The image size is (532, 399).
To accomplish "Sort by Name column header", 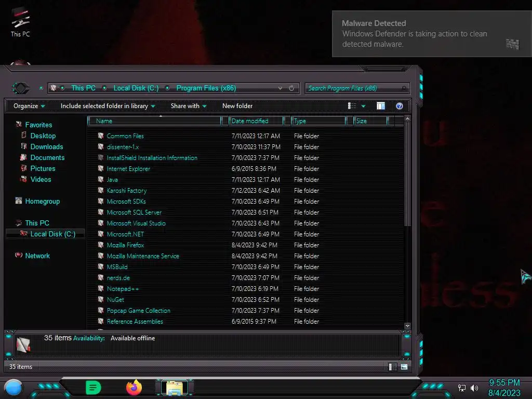I will pos(154,121).
